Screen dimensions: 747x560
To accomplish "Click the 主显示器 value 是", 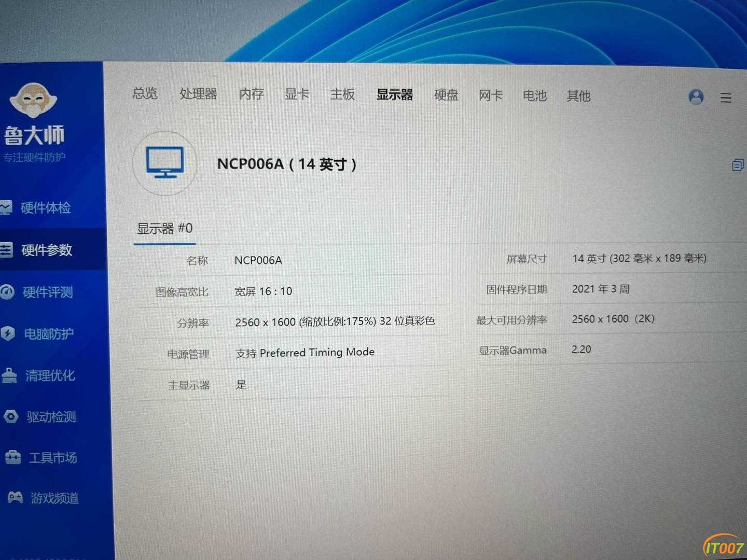I will (241, 384).
